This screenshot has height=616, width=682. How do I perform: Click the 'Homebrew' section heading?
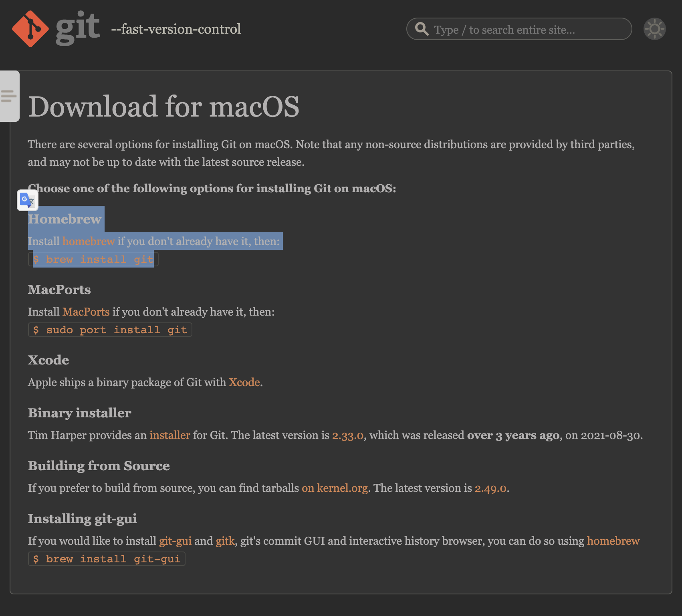(65, 219)
